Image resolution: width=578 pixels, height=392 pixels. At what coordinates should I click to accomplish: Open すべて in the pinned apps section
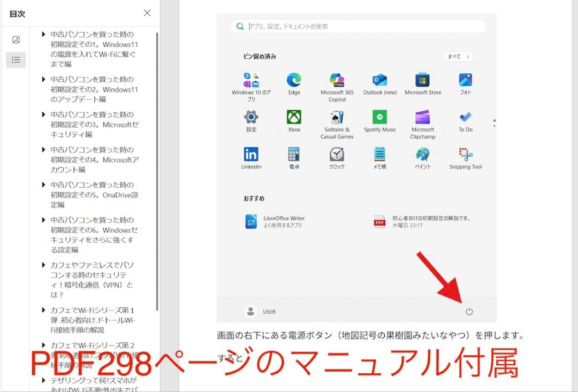point(458,57)
